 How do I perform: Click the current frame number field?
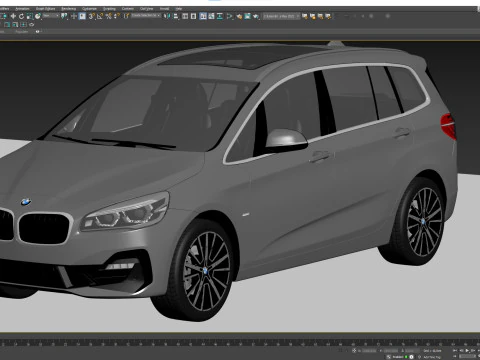(467, 356)
